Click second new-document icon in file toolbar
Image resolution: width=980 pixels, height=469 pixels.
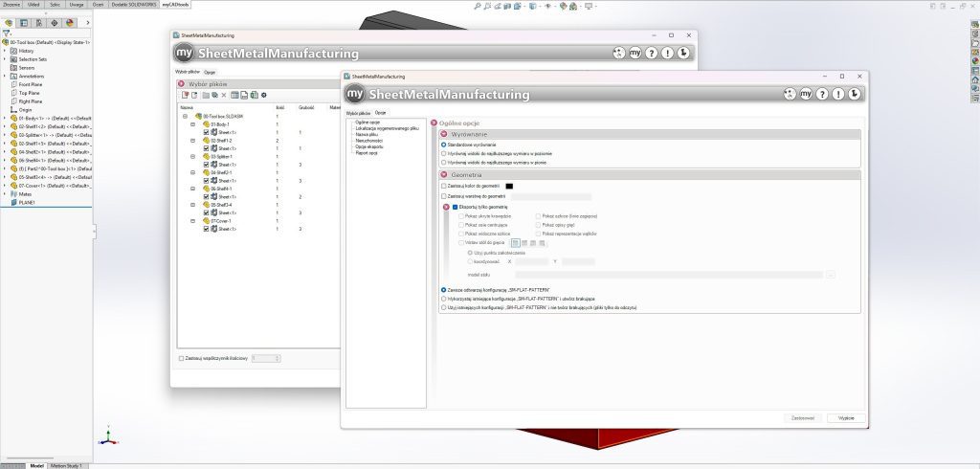pyautogui.click(x=193, y=95)
